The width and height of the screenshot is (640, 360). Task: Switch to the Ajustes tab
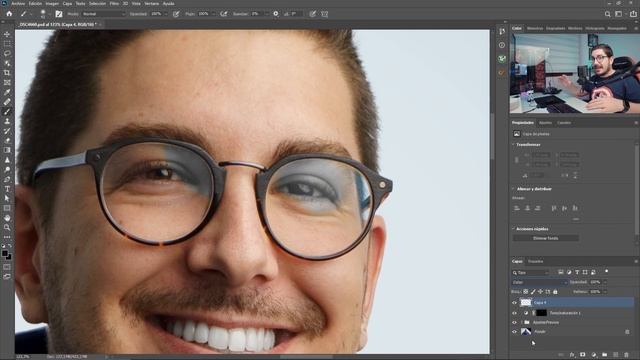(545, 122)
